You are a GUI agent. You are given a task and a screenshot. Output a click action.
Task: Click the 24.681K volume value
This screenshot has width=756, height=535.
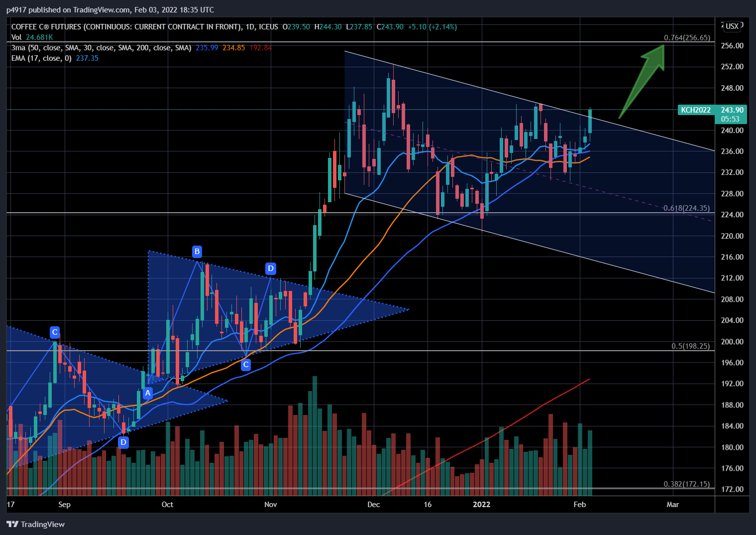pos(39,37)
